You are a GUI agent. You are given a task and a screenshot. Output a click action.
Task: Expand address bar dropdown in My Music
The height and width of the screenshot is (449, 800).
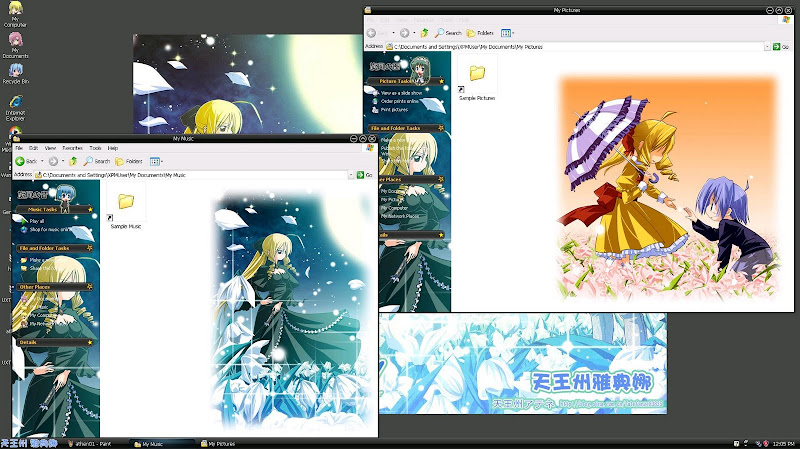coord(351,175)
